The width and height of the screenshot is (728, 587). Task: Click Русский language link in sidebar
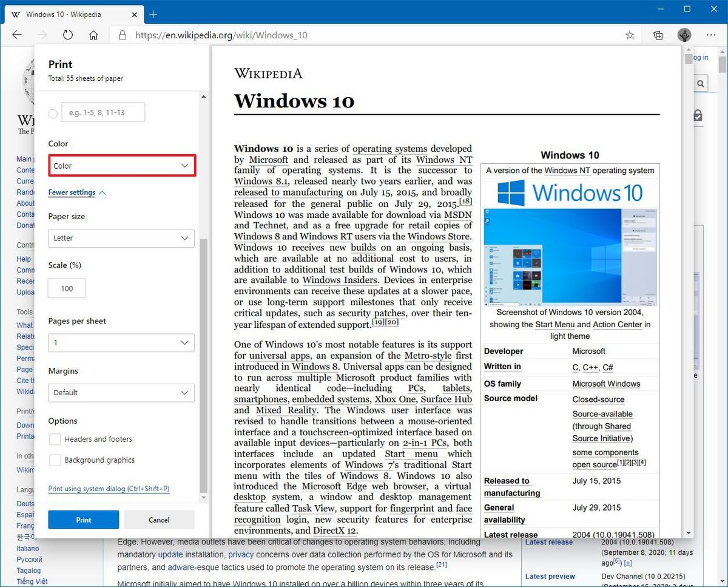pyautogui.click(x=29, y=559)
